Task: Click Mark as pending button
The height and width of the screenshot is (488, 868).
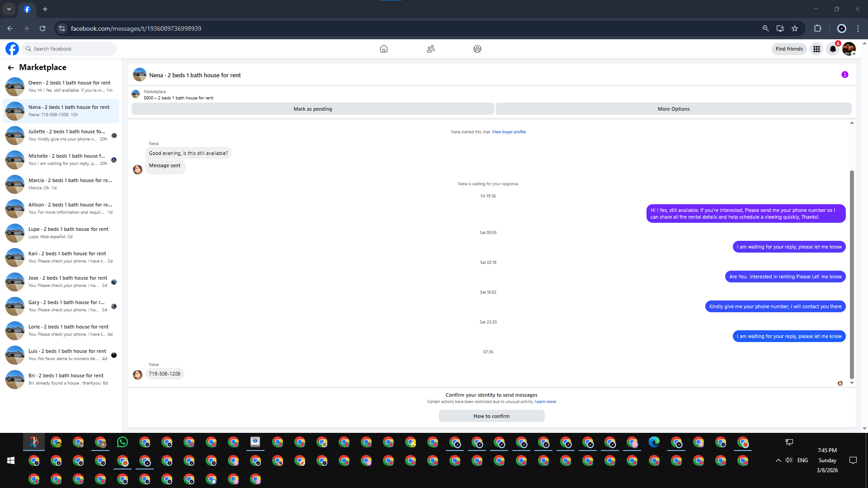Action: click(x=312, y=109)
